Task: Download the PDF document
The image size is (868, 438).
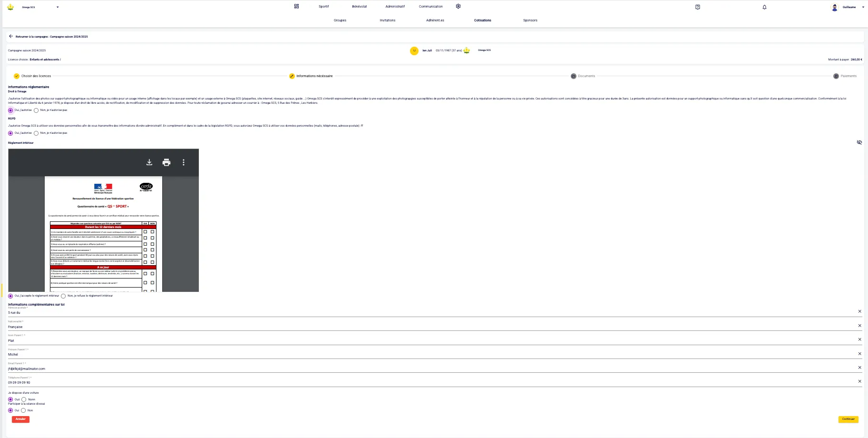Action: pyautogui.click(x=149, y=162)
